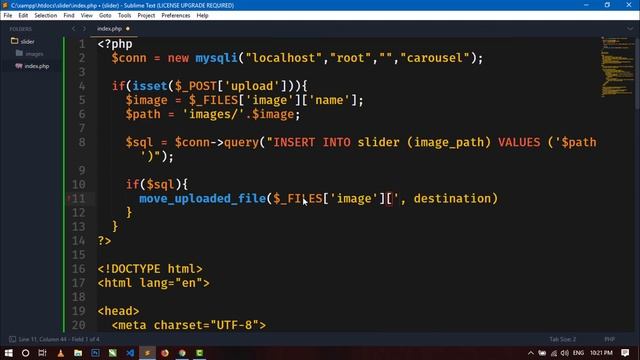Select the index.php editor tab

pos(109,29)
